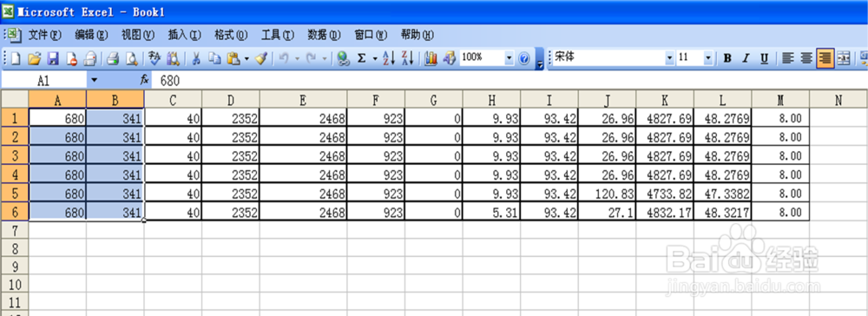Toggle the highlighted align right button
Viewport: 868px width, 316px height.
825,57
